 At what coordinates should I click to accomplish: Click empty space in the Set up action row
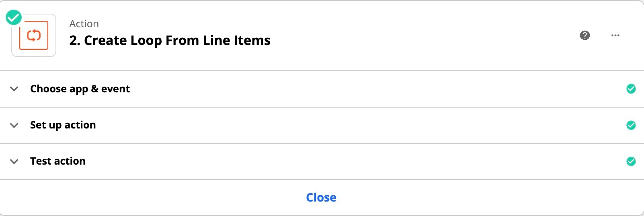point(362,125)
